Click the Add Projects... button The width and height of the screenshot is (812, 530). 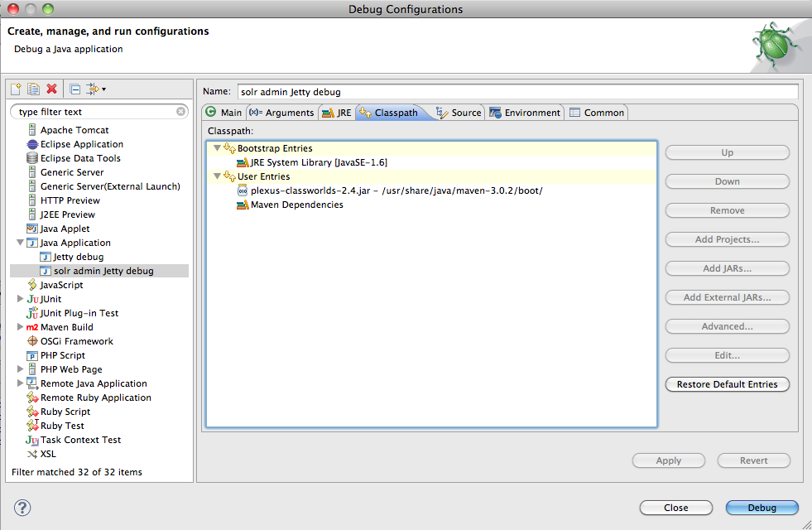(x=727, y=239)
